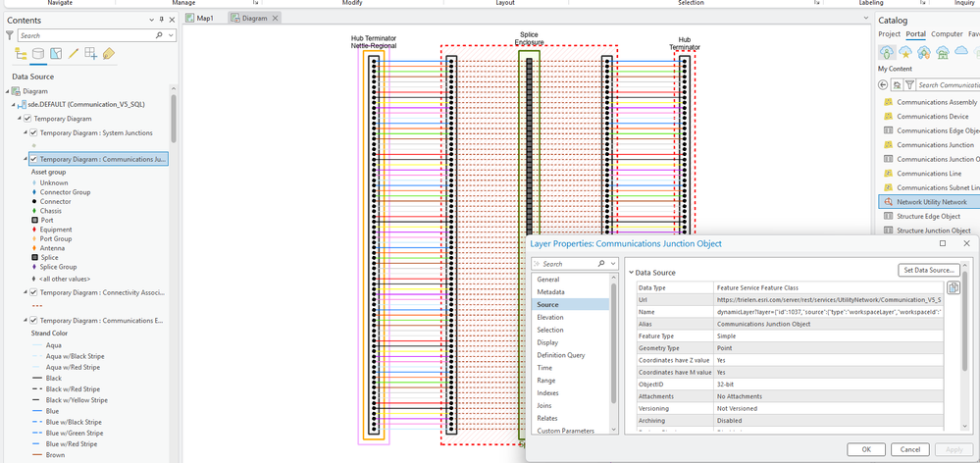The height and width of the screenshot is (463, 980).
Task: Open My Favorites portal icon in Catalog
Action: tap(903, 52)
